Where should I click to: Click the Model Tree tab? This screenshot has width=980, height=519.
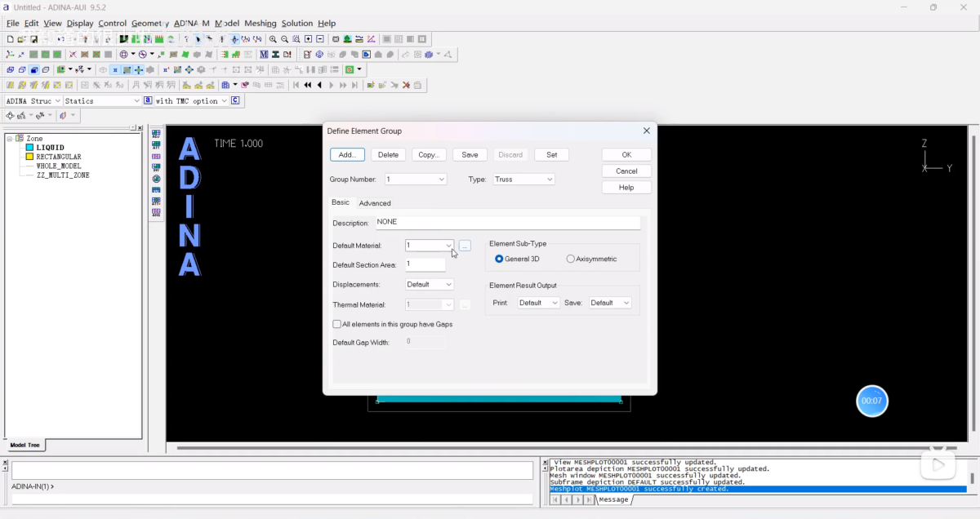24,445
